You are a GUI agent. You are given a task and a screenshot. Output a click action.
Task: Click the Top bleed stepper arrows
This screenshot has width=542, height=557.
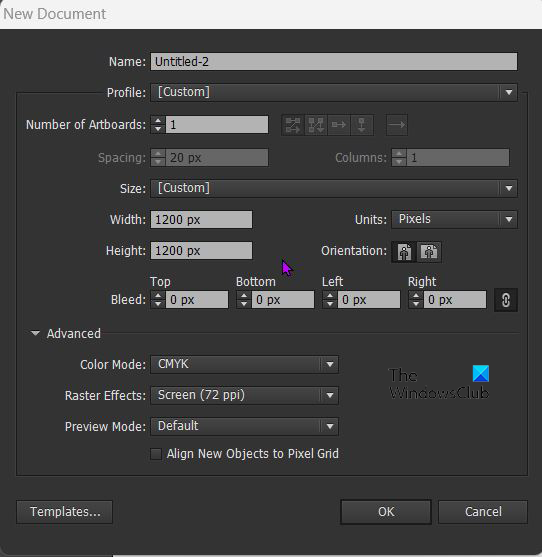pos(158,300)
